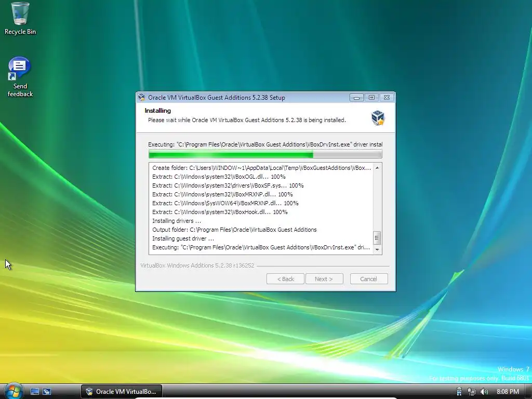This screenshot has height=399, width=532.
Task: Click the install log scrollbar thumb
Action: (377, 238)
